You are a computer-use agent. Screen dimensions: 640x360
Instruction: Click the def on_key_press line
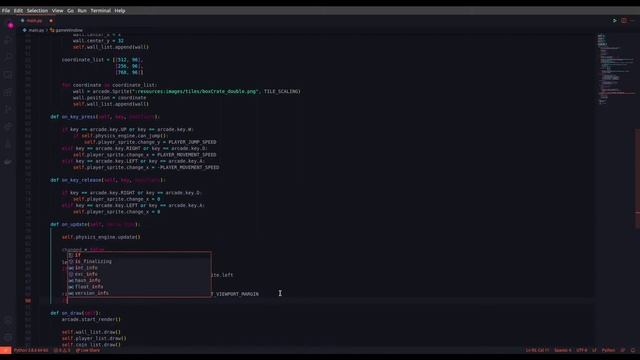pos(104,117)
